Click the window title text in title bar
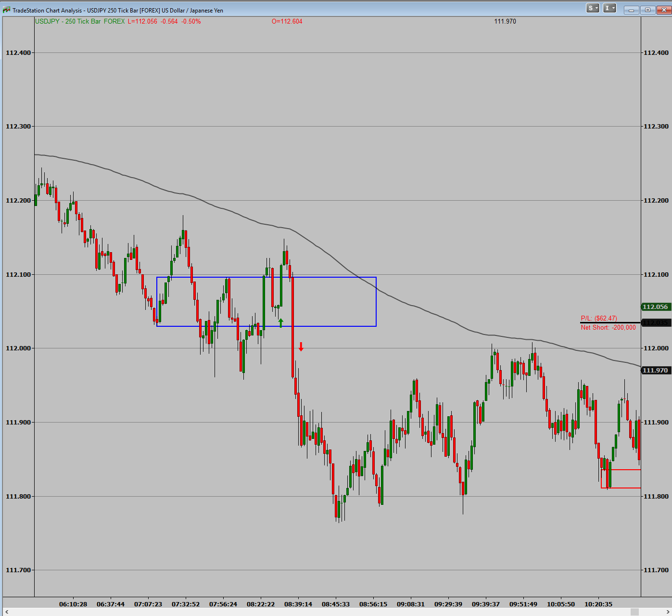 tap(118, 11)
